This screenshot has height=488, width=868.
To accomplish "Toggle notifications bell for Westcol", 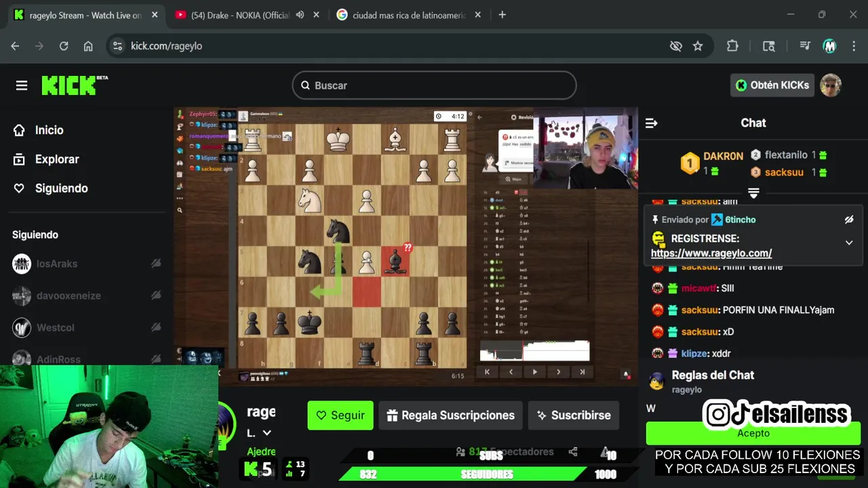I will click(x=156, y=327).
